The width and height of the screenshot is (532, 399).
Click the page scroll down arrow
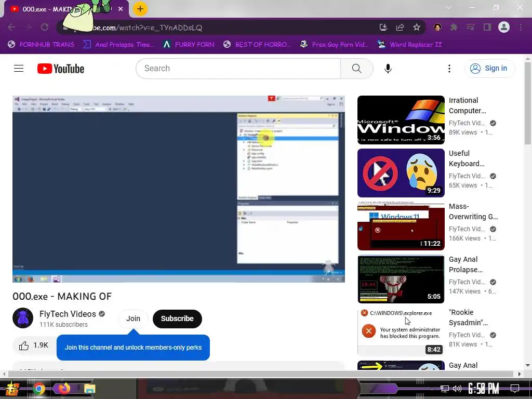click(528, 365)
